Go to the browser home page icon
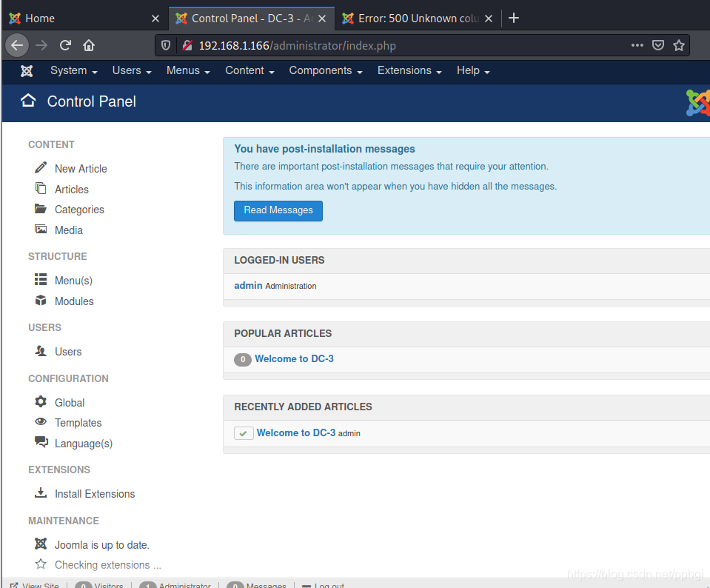The width and height of the screenshot is (710, 588). tap(89, 45)
